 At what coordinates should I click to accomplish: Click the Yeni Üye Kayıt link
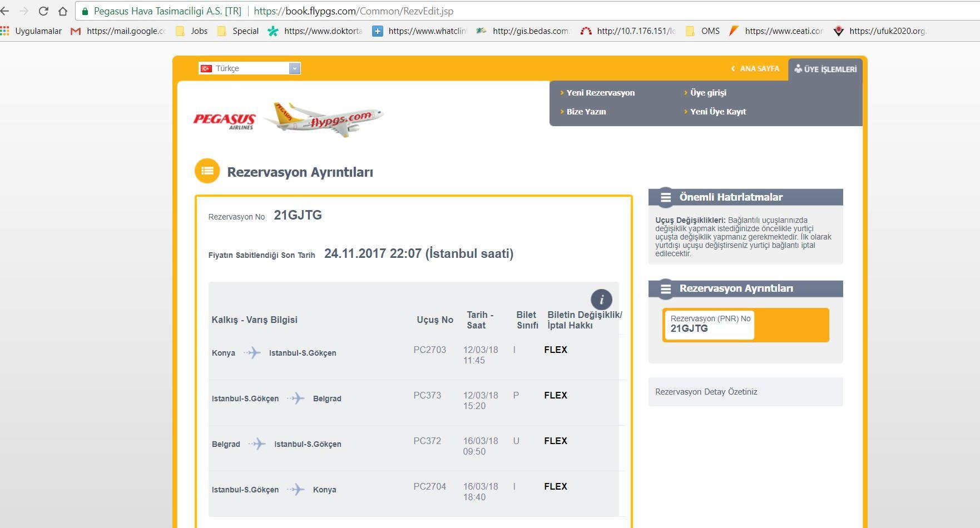(x=717, y=112)
